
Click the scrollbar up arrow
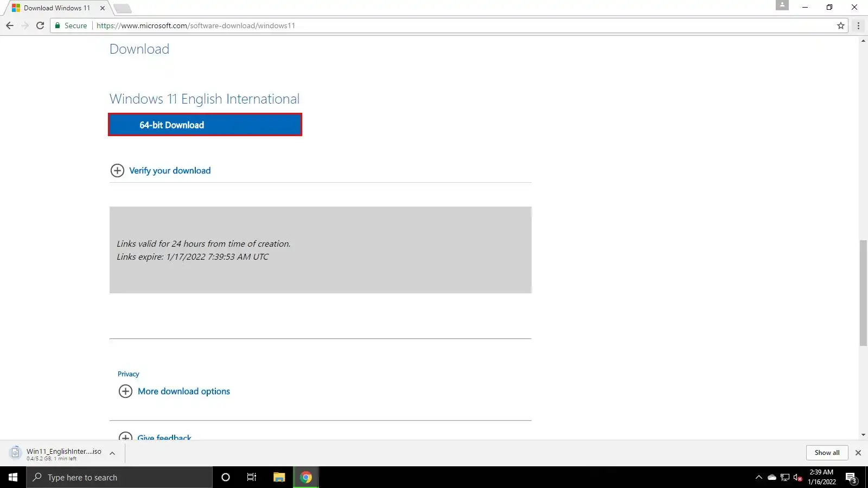point(863,41)
